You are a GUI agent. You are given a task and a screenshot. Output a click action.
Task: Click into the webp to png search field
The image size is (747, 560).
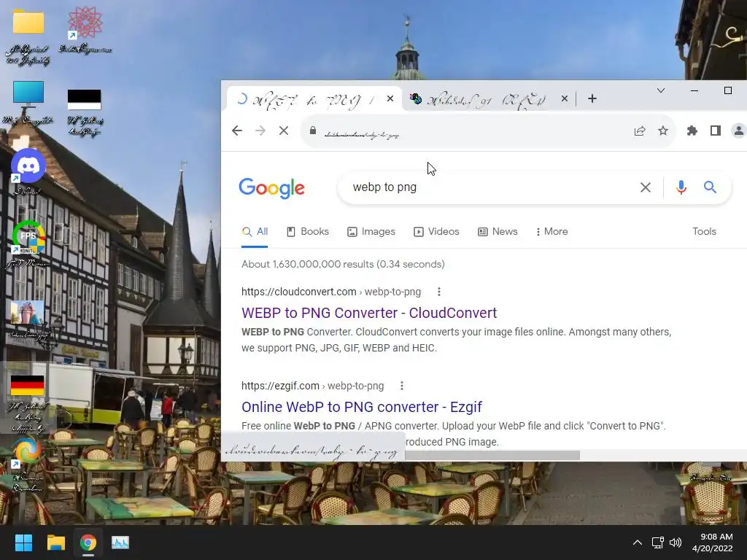click(x=486, y=187)
